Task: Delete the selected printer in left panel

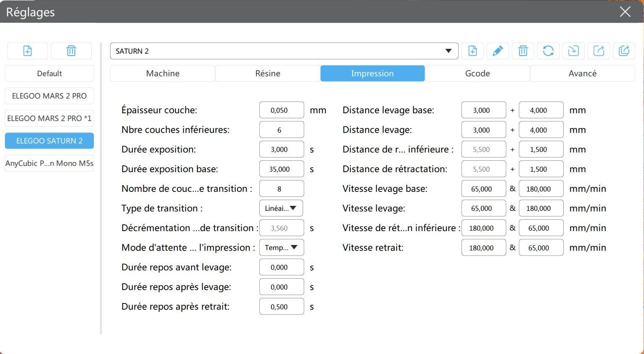Action: click(x=71, y=51)
